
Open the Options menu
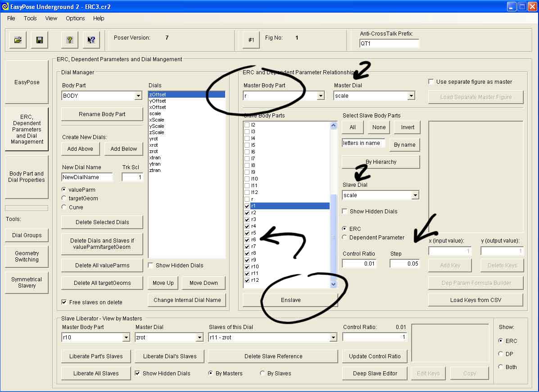[75, 18]
